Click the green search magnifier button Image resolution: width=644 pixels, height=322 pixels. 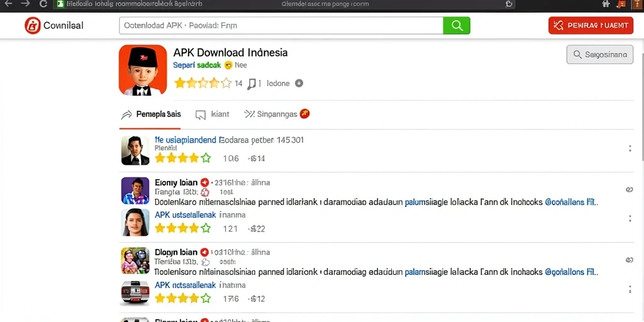pos(457,25)
